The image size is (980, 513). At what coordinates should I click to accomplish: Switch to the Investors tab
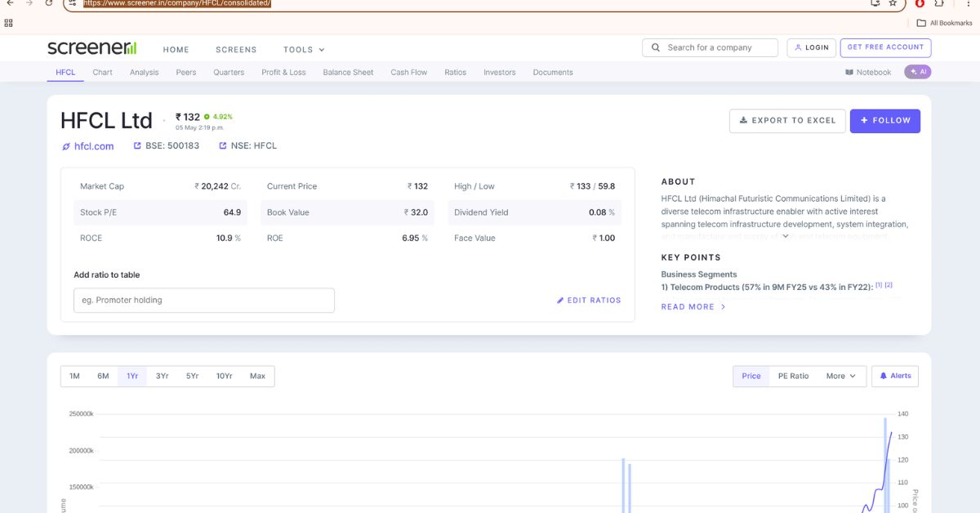coord(499,72)
